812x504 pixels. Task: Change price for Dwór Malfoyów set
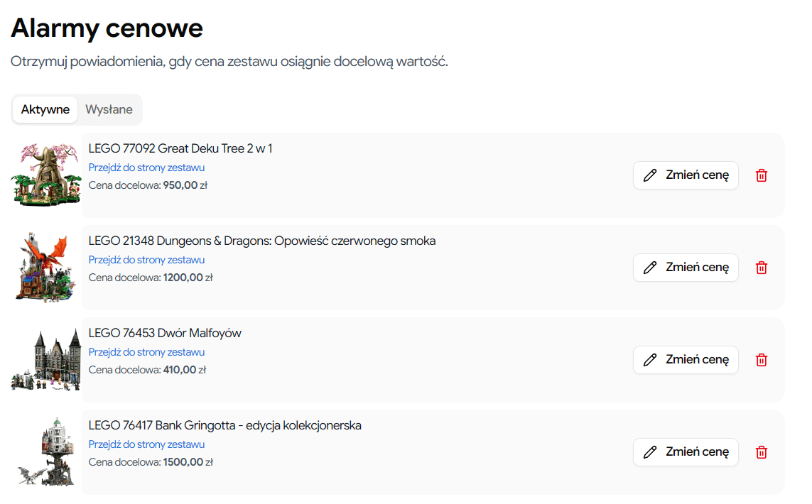click(686, 360)
